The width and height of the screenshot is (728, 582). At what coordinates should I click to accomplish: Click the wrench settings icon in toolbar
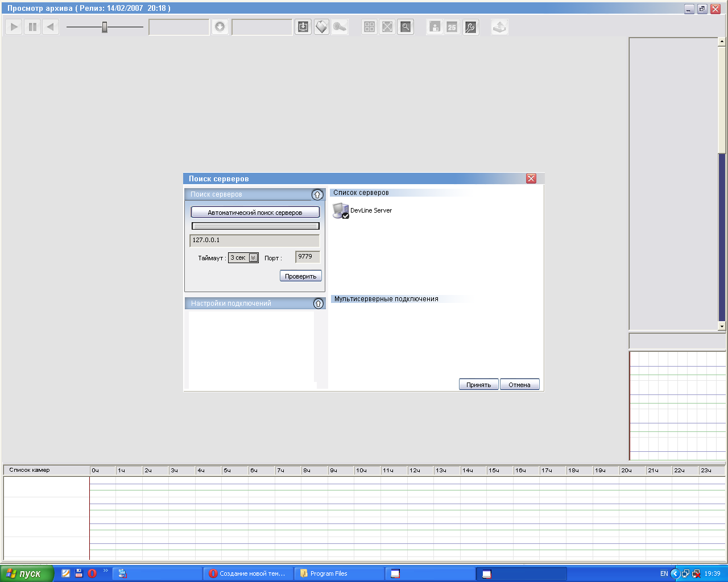[470, 27]
